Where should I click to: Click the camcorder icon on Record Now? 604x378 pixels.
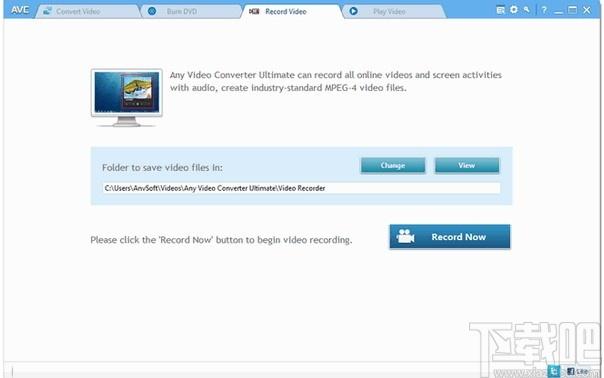coord(405,236)
